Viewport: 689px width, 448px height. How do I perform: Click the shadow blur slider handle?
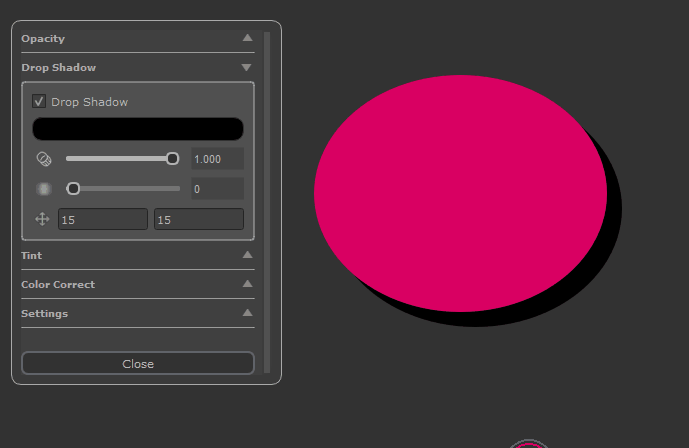point(73,188)
